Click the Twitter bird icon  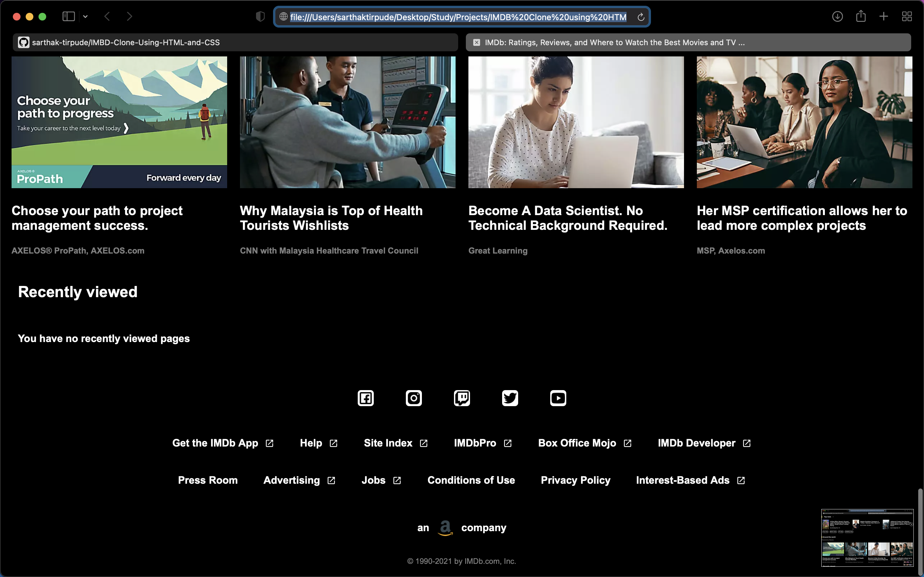point(510,398)
